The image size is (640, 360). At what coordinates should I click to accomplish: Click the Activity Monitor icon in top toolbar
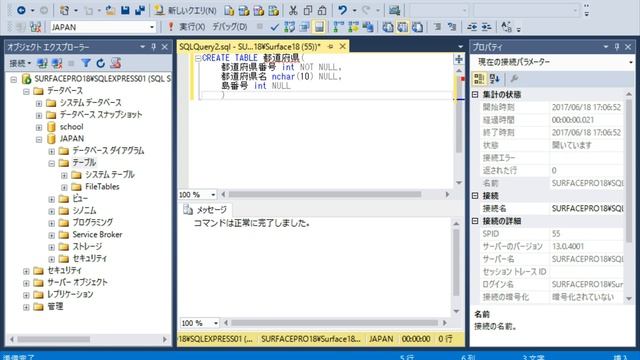coord(394,10)
